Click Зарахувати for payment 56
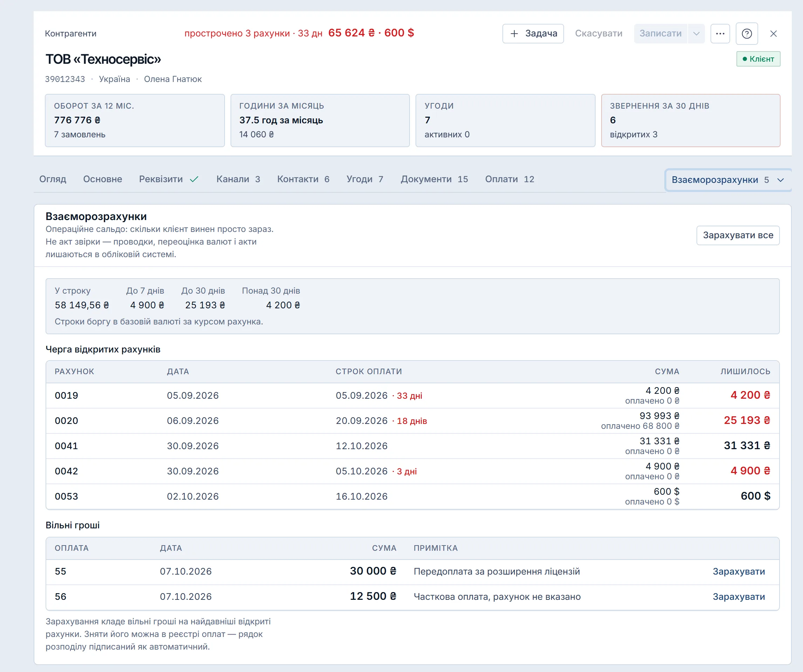803x672 pixels. 739,597
